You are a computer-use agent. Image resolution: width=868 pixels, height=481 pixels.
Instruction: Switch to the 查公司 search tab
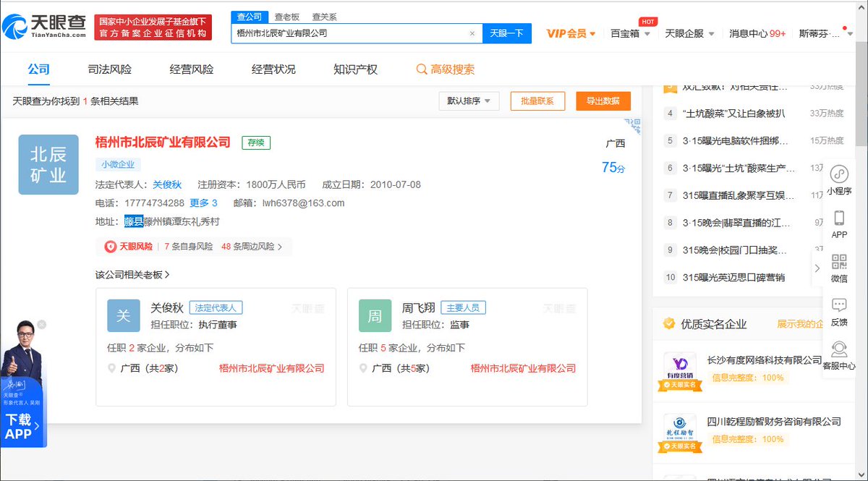[x=250, y=17]
